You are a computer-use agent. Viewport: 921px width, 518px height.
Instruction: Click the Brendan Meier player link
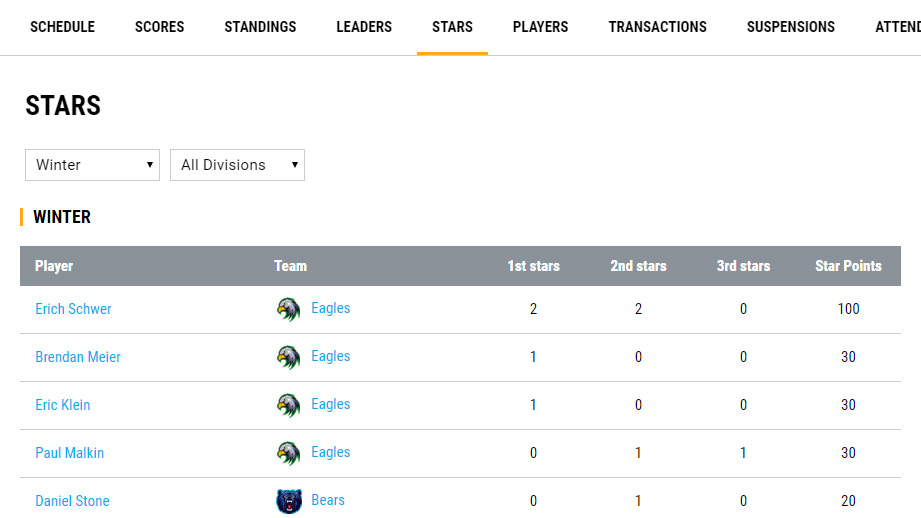pyautogui.click(x=78, y=357)
